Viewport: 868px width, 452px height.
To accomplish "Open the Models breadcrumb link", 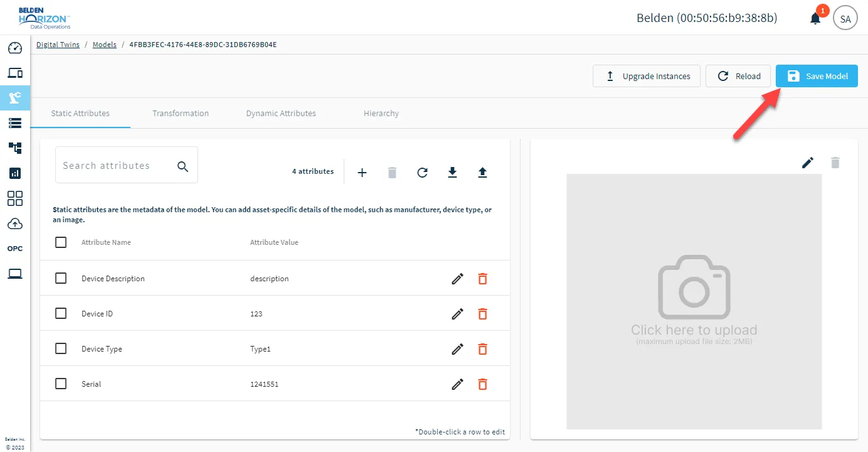I will coord(105,45).
